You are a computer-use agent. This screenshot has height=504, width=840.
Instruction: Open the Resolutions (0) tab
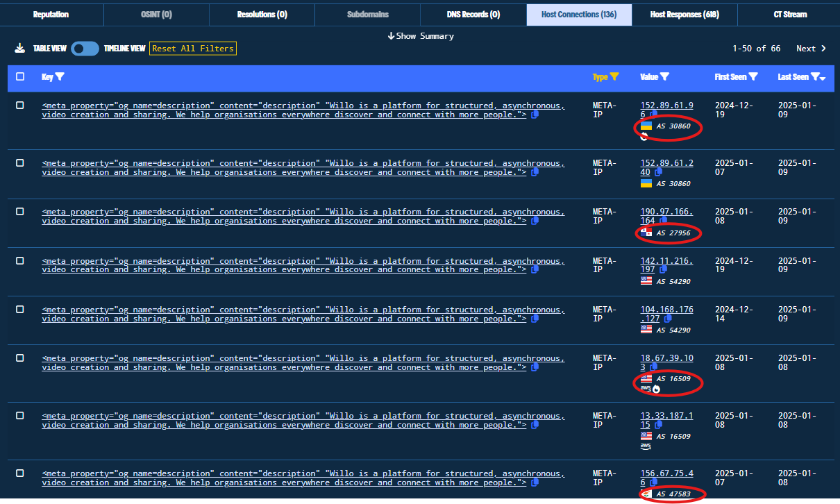[262, 15]
